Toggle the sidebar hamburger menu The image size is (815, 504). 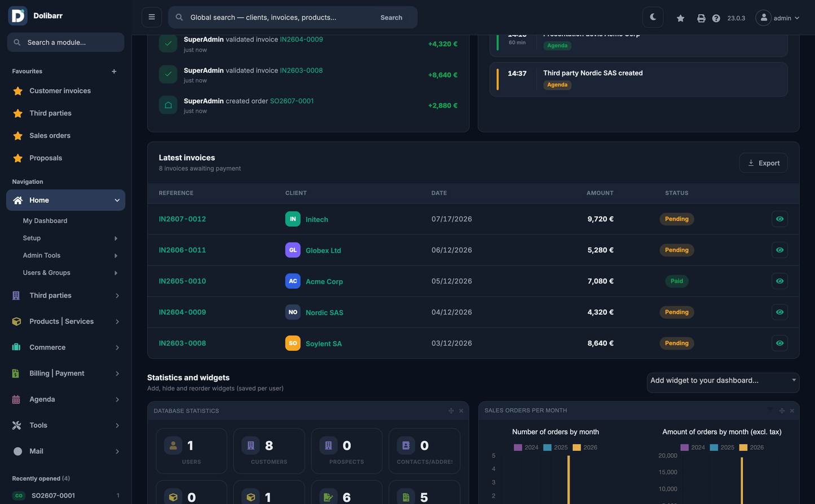152,17
